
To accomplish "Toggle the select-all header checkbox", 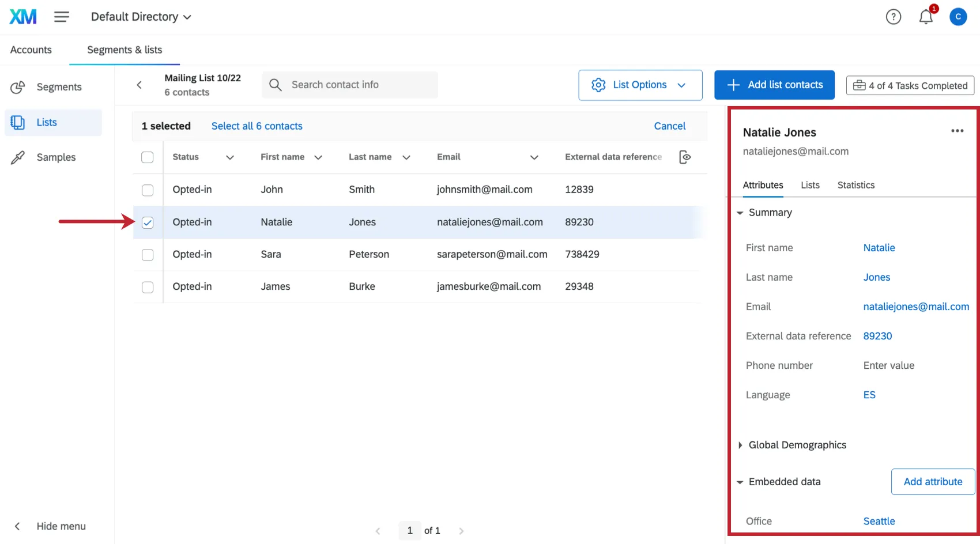I will point(148,157).
